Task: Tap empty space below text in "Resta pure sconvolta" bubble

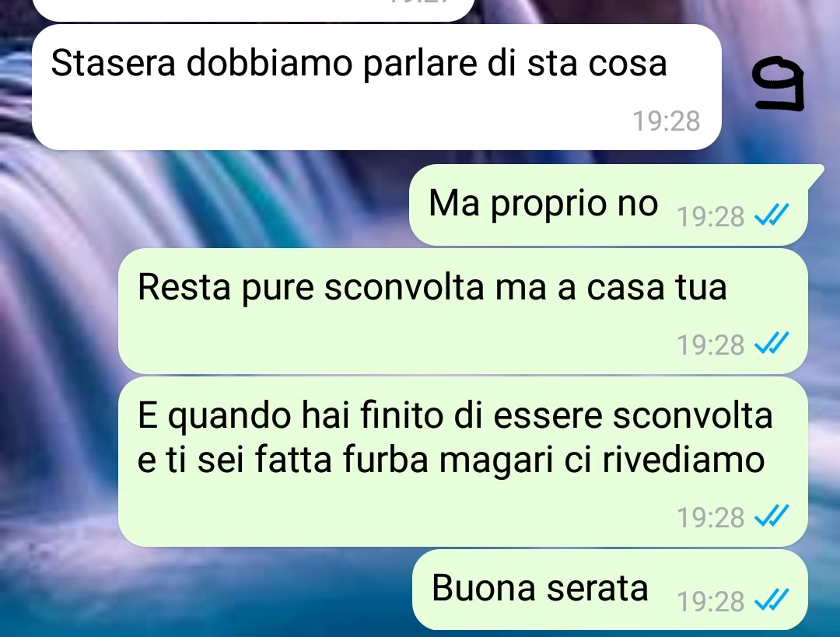Action: pos(397,343)
